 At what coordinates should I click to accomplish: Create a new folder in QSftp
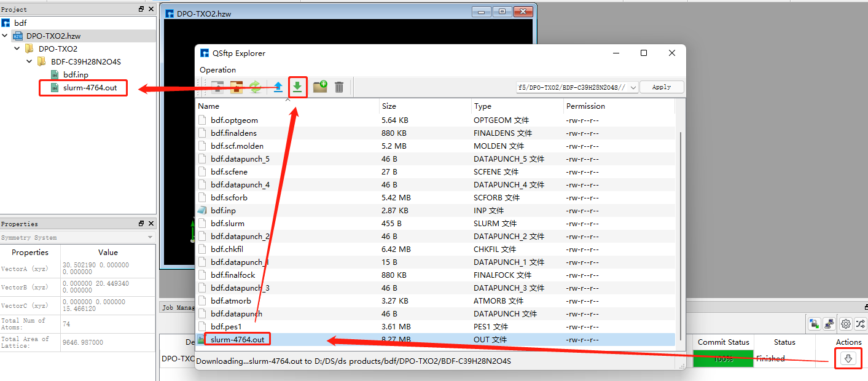tap(320, 87)
